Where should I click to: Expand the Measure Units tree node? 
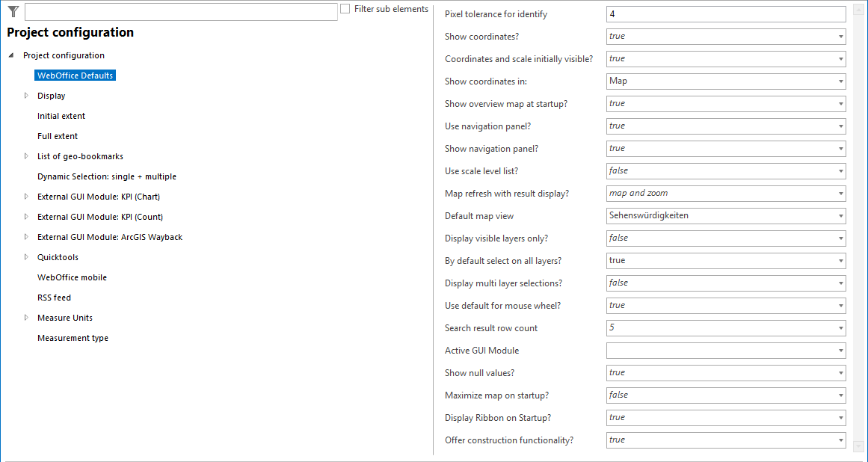[25, 317]
